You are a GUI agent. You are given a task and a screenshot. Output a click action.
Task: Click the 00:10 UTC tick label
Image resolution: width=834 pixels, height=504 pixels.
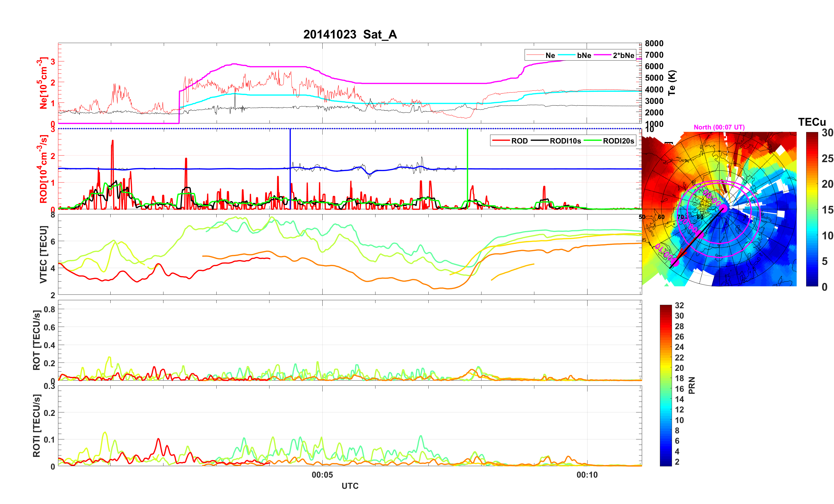click(x=587, y=474)
